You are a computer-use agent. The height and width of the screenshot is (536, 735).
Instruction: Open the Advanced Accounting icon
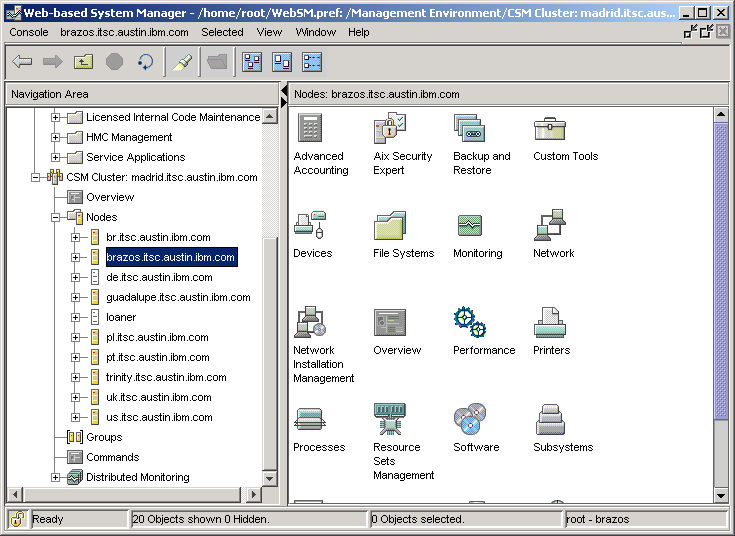(310, 128)
